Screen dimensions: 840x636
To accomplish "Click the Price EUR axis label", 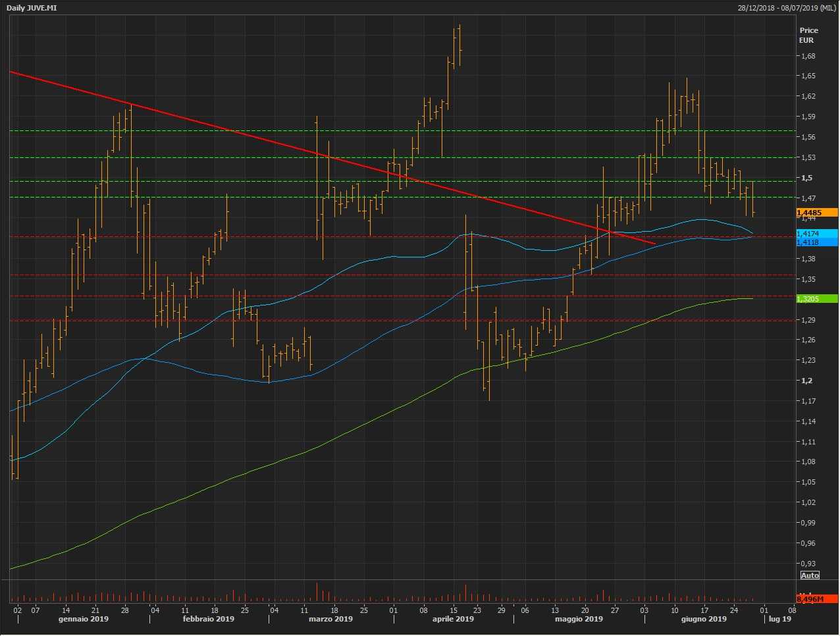I will click(808, 35).
